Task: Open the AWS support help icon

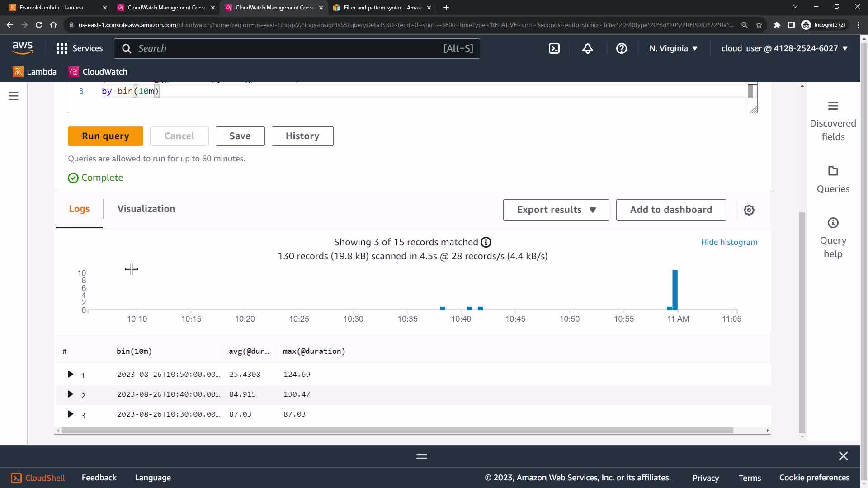Action: coord(622,48)
